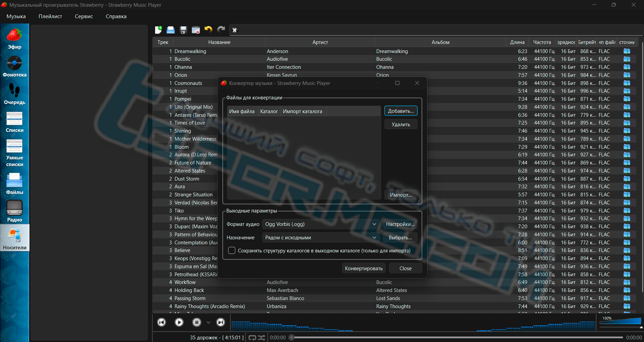Click Выбрать to choose a destination
This screenshot has width=644, height=342.
click(400, 238)
